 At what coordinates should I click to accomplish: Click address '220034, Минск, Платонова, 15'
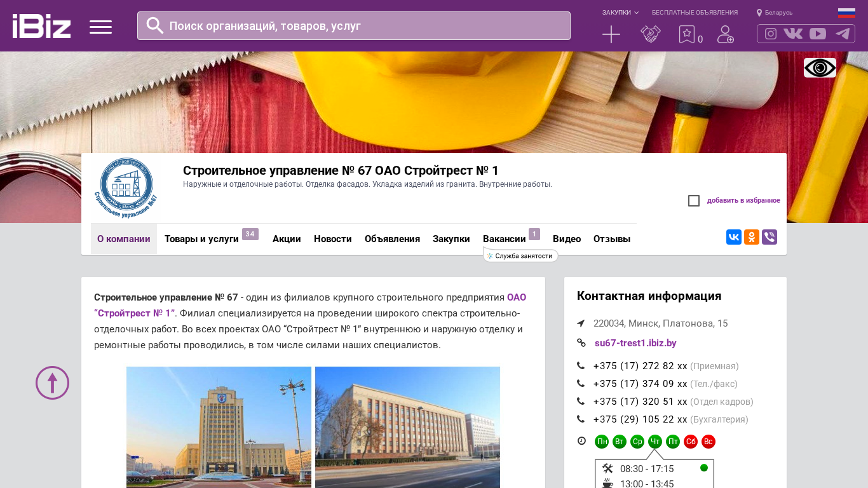click(661, 323)
